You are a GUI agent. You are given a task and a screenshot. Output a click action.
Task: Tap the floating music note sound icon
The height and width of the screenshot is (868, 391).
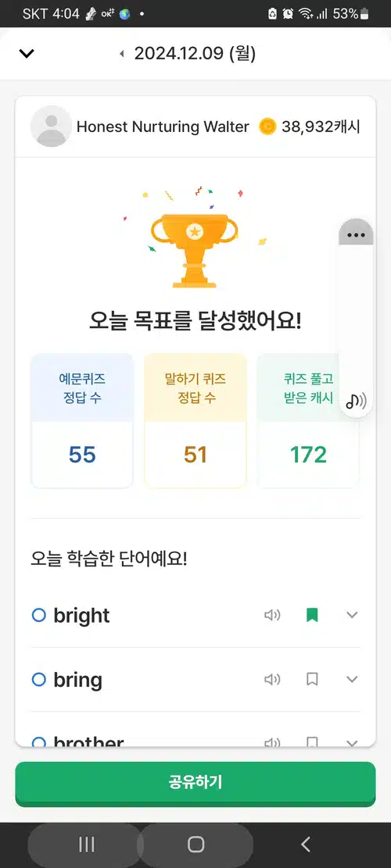click(356, 400)
